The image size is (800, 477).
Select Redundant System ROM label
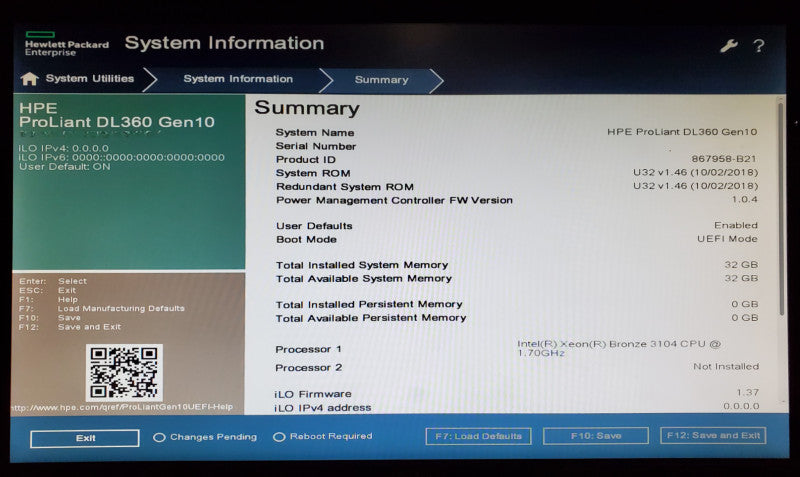345,187
